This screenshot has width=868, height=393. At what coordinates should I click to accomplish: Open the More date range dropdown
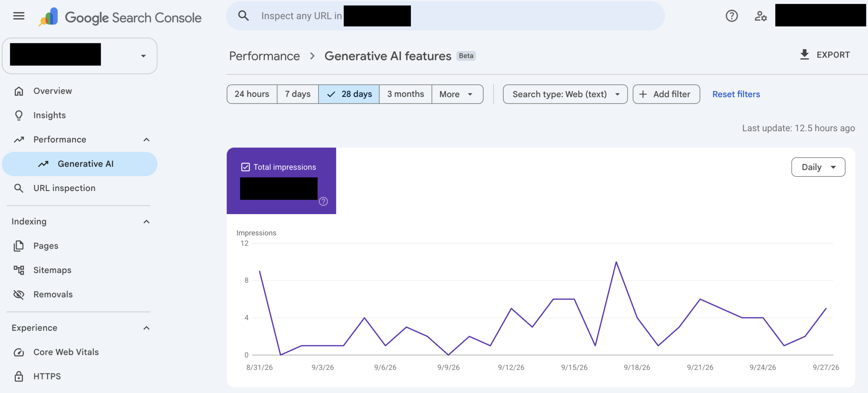(x=457, y=94)
